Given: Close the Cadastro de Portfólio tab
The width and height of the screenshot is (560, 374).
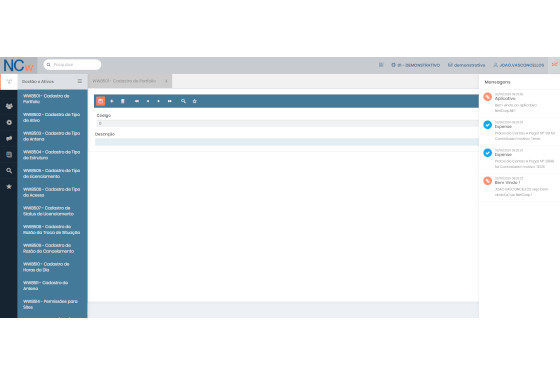Looking at the screenshot, I should [x=166, y=81].
